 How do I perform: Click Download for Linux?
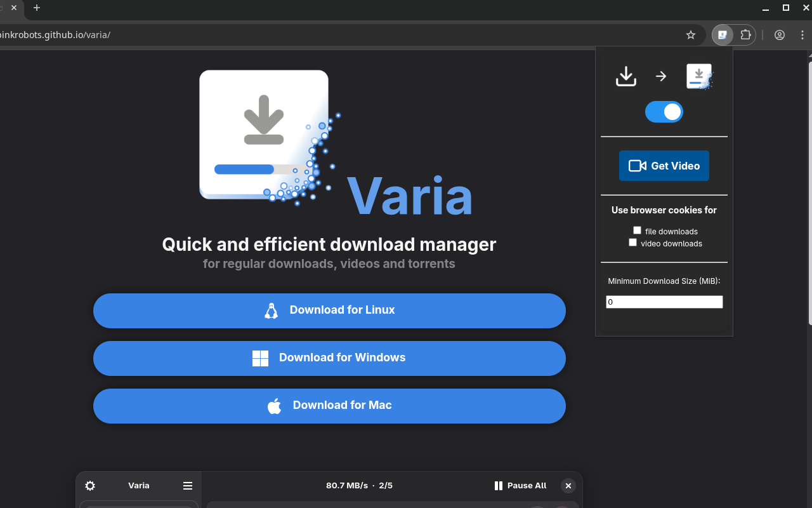pos(329,311)
